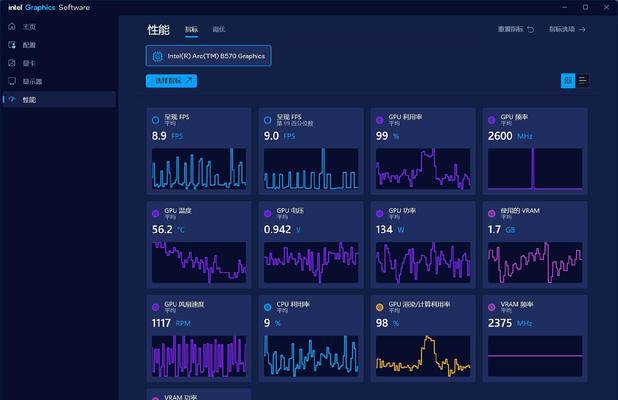This screenshot has height=400, width=618.
Task: Open the GPU 频率 2600 MHz graph
Action: [x=535, y=169]
